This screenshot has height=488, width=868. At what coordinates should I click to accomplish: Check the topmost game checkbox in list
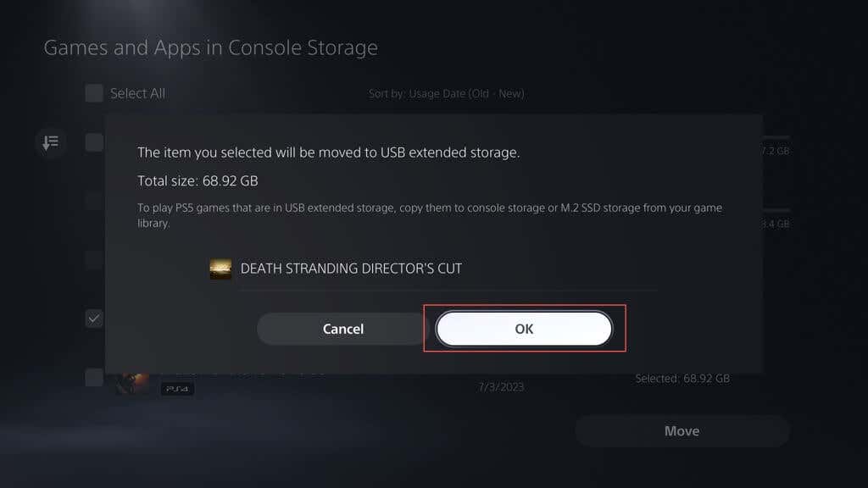pyautogui.click(x=94, y=142)
